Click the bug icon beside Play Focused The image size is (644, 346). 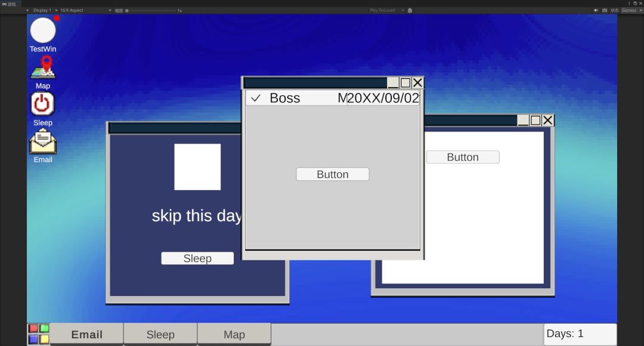(410, 10)
